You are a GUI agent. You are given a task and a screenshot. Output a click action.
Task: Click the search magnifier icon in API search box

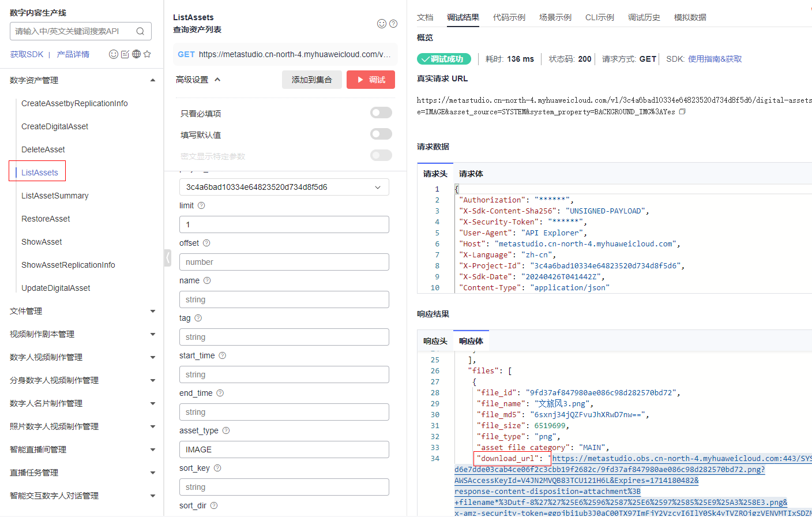tap(140, 31)
